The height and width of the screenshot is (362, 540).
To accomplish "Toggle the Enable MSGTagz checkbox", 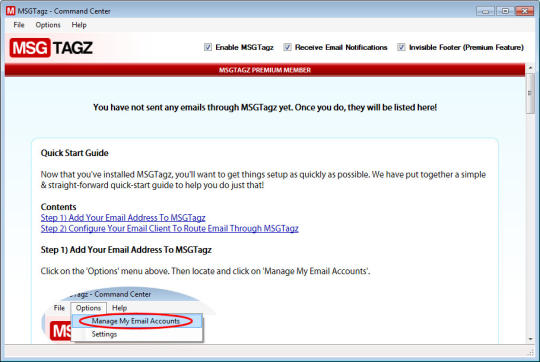I will click(x=208, y=47).
